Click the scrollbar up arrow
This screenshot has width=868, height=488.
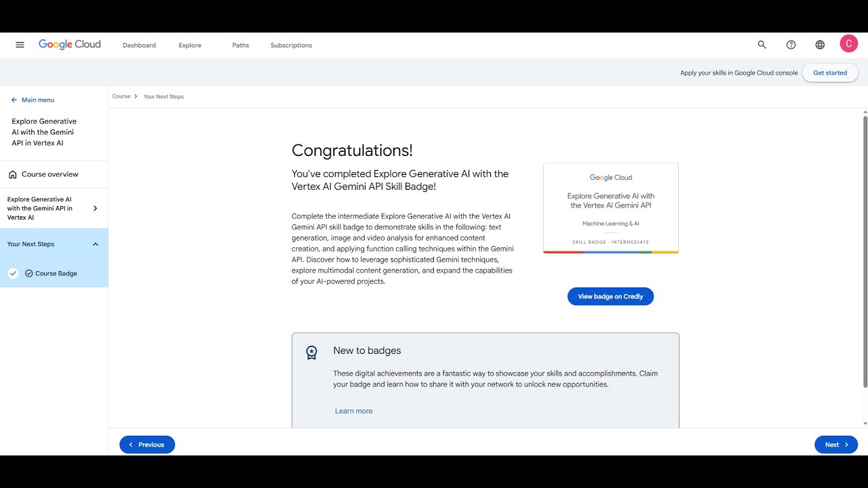coord(865,111)
